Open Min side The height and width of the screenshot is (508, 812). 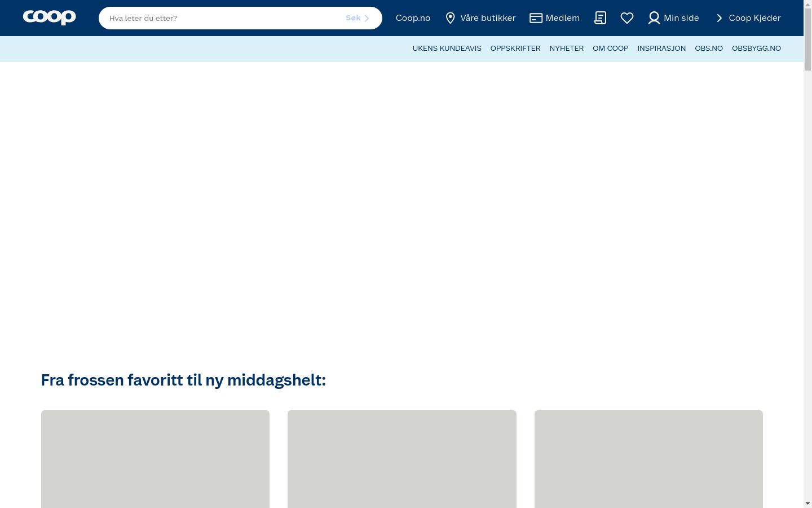pos(681,18)
